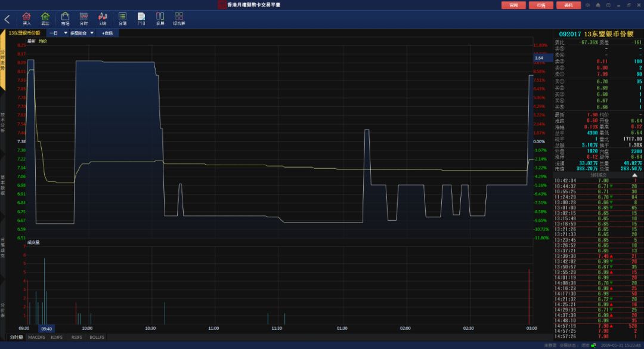Open the 一日 period dropdown
The width and height of the screenshot is (644, 349).
(x=57, y=33)
